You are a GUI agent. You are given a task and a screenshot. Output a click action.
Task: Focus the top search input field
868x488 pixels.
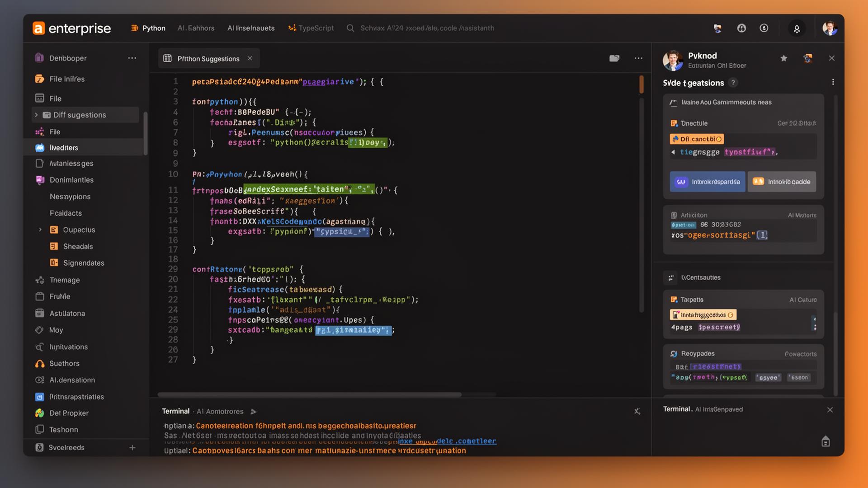[427, 28]
